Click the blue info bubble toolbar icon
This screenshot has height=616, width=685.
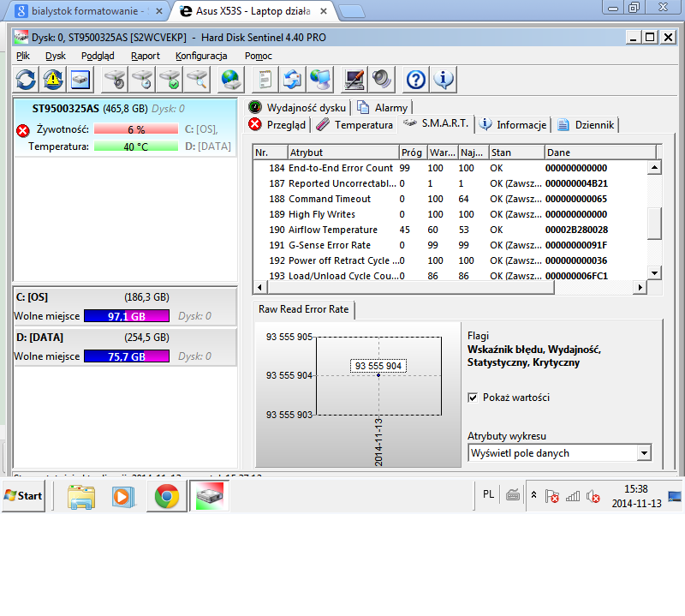coord(444,80)
